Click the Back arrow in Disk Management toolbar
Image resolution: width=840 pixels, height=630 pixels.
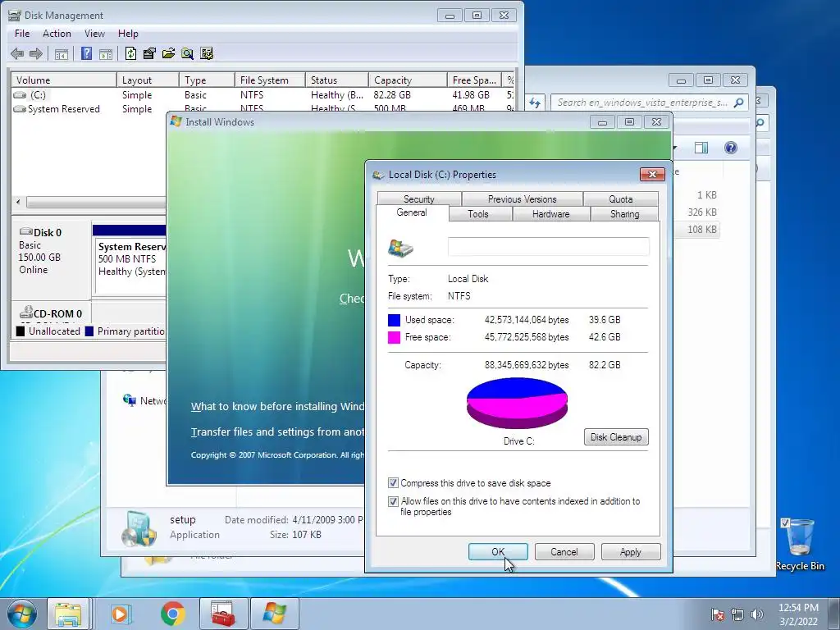point(17,53)
